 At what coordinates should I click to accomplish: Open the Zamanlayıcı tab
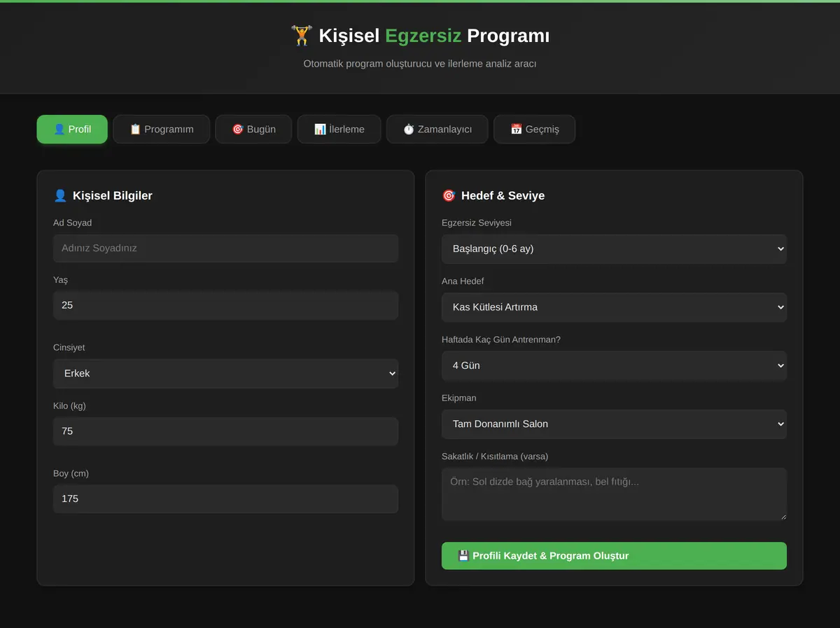tap(437, 130)
